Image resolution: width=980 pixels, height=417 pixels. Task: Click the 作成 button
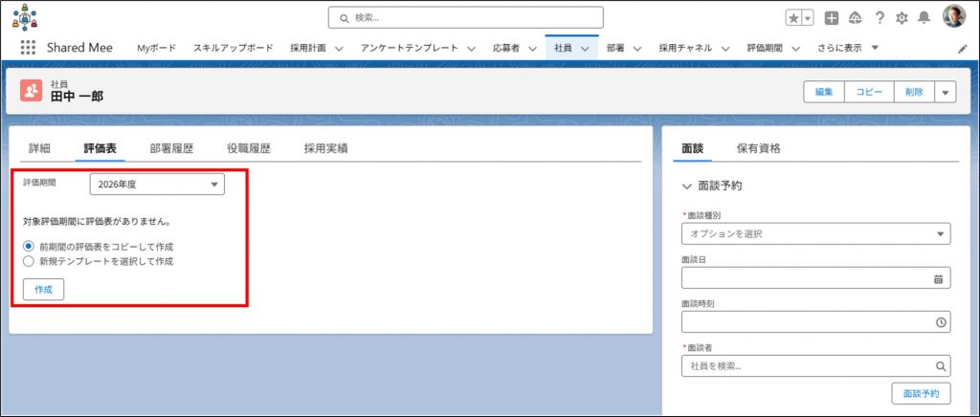point(43,289)
